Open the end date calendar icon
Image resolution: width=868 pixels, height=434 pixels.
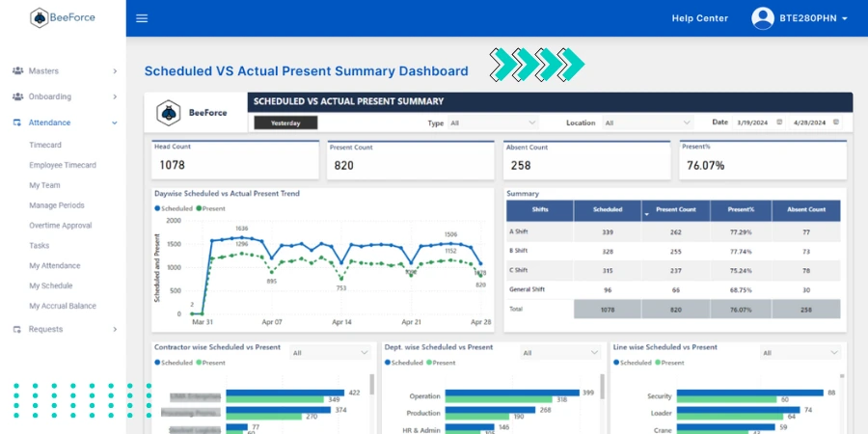pyautogui.click(x=836, y=122)
